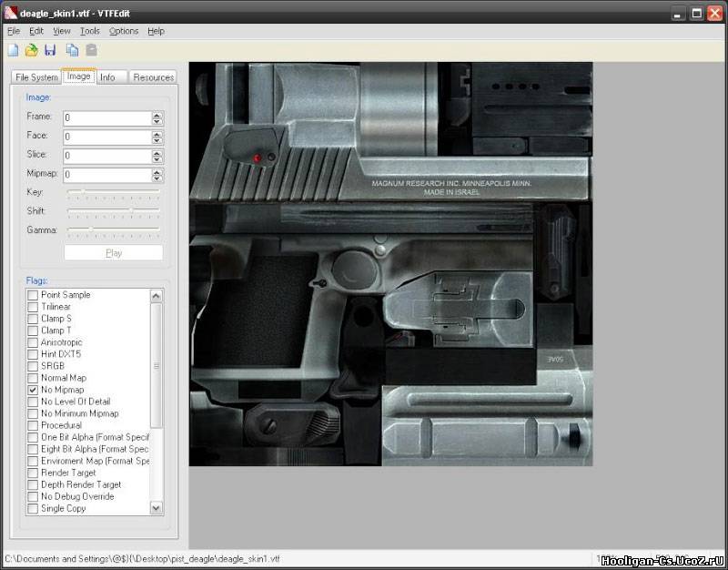Enable the SRGB flag
The height and width of the screenshot is (570, 728).
click(33, 366)
